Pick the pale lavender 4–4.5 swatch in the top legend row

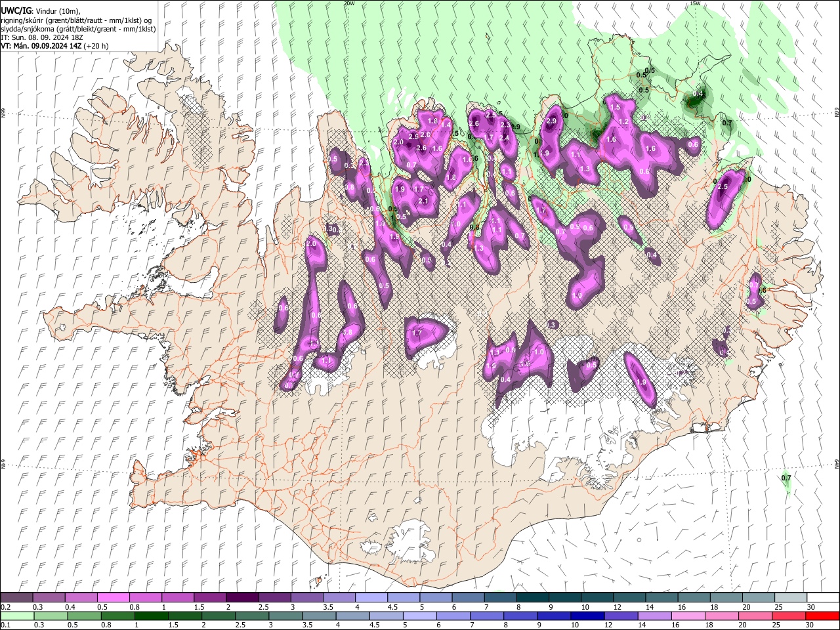tap(371, 598)
